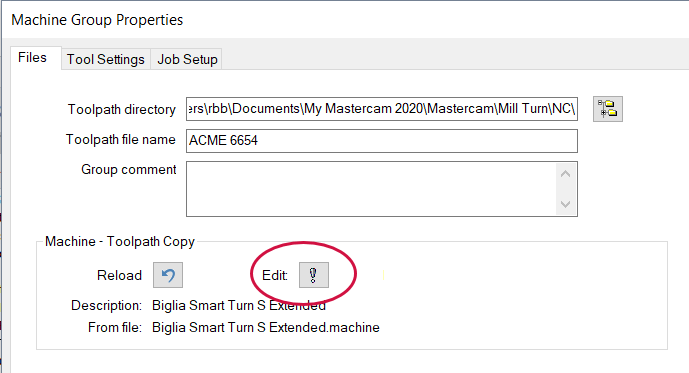The image size is (689, 373).
Task: Click the Biglia Smart Turn S Extended.machine file text
Action: pos(266,327)
